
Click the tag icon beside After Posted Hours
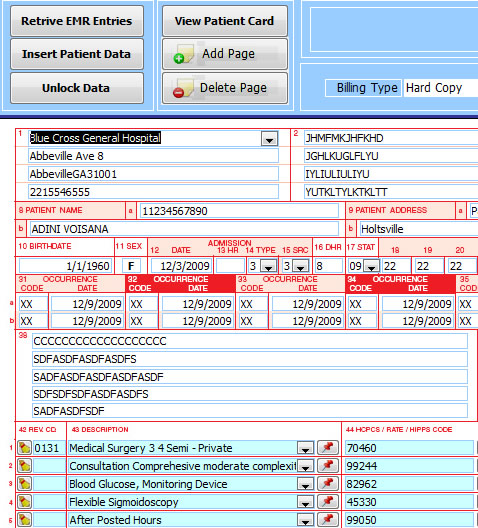tap(24, 520)
